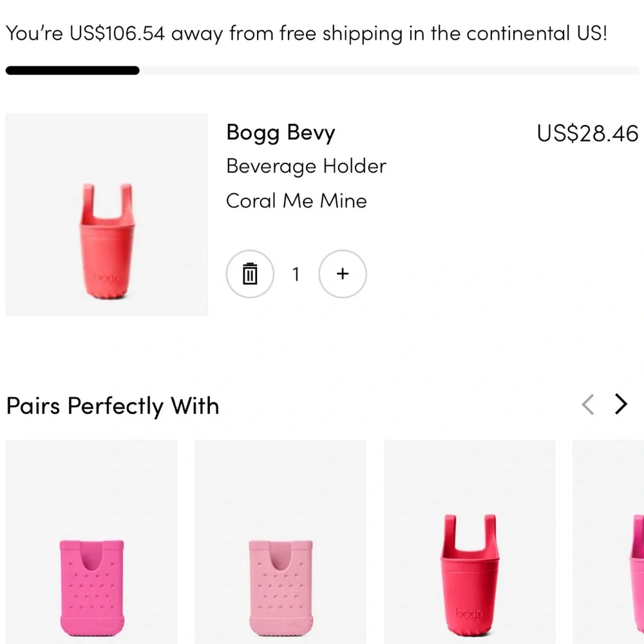Click the Coral Me Mine color name

click(x=296, y=200)
